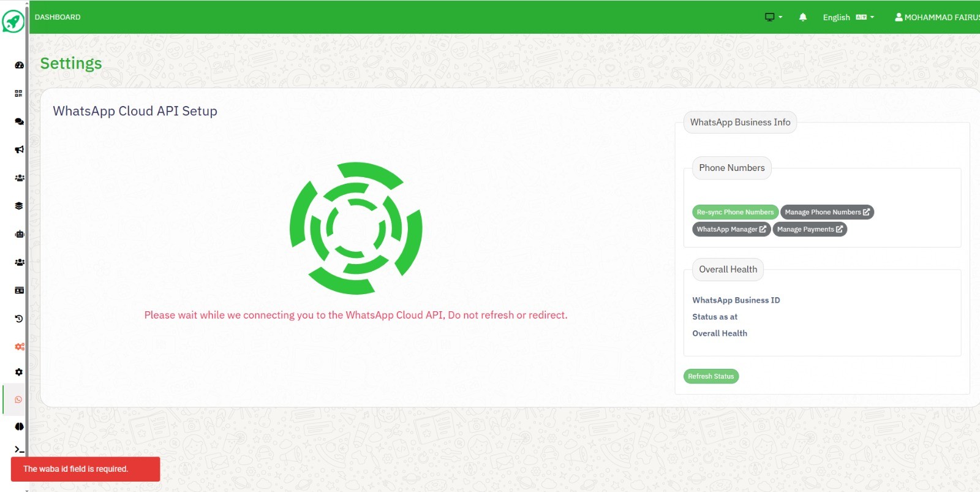View notifications via the bell icon
980x492 pixels.
(x=802, y=17)
